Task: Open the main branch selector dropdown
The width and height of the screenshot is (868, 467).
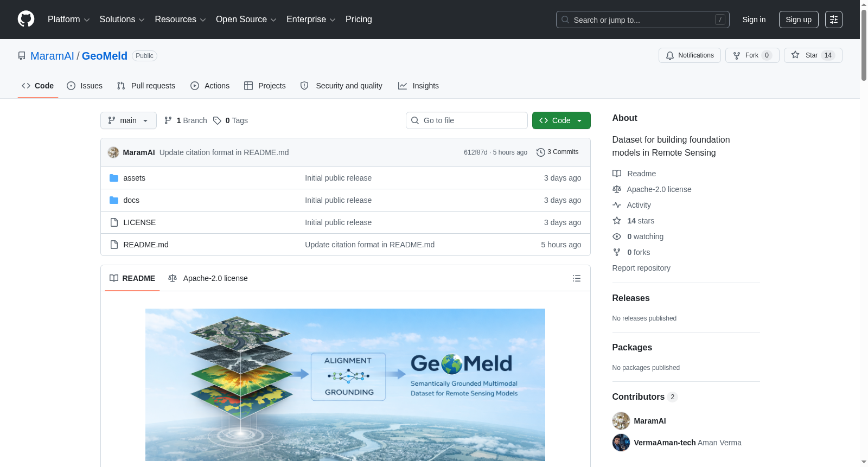Action: (129, 120)
